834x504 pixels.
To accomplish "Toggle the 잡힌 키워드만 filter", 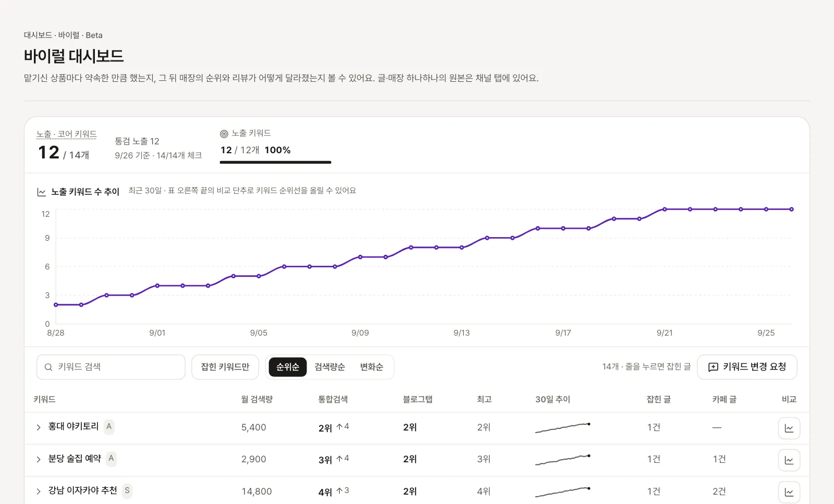I will click(225, 367).
